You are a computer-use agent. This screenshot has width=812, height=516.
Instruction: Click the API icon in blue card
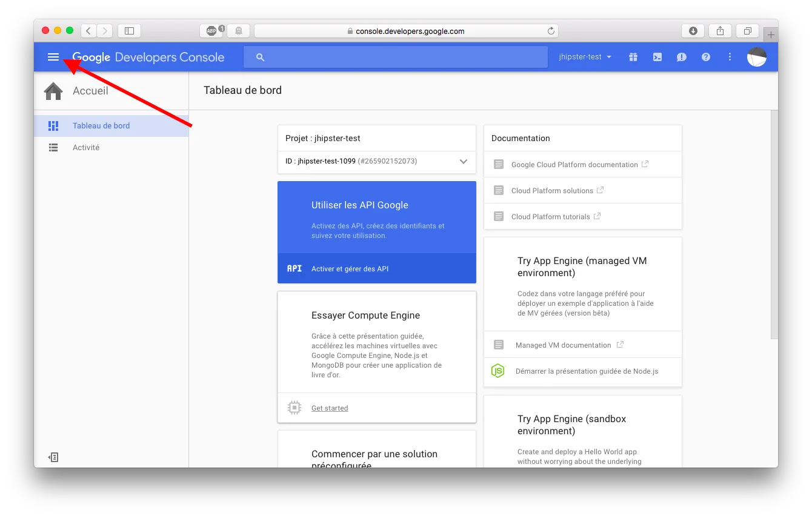tap(295, 268)
